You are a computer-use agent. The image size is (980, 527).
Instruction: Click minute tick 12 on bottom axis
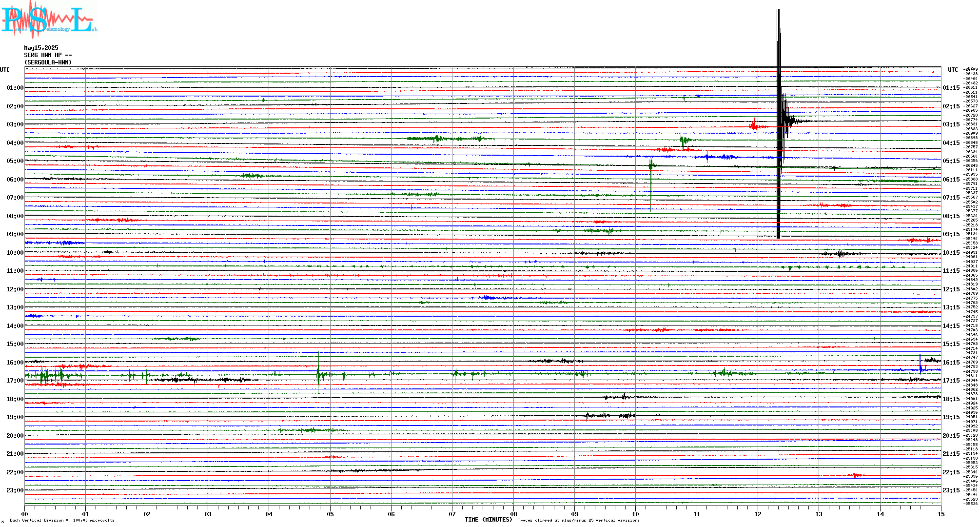(758, 514)
